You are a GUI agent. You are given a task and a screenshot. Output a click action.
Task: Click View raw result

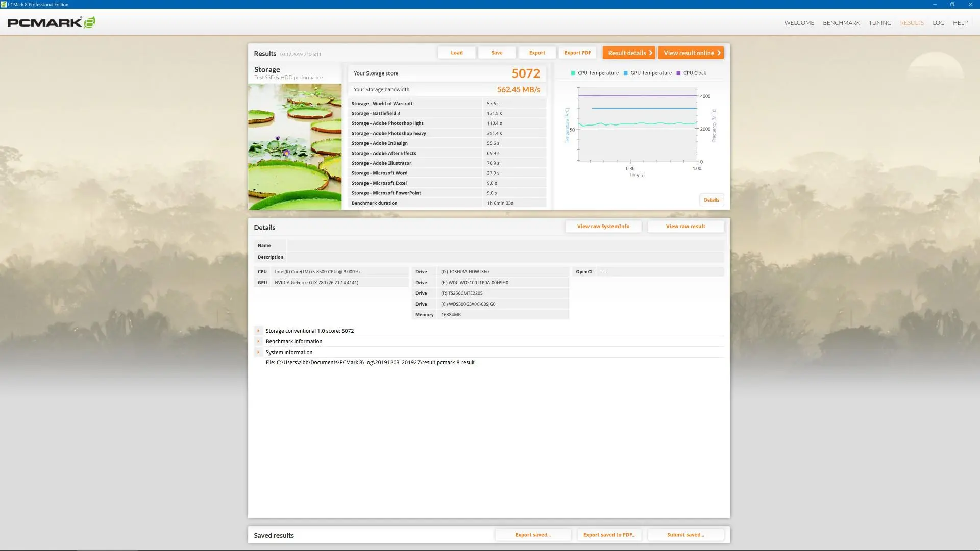685,227
